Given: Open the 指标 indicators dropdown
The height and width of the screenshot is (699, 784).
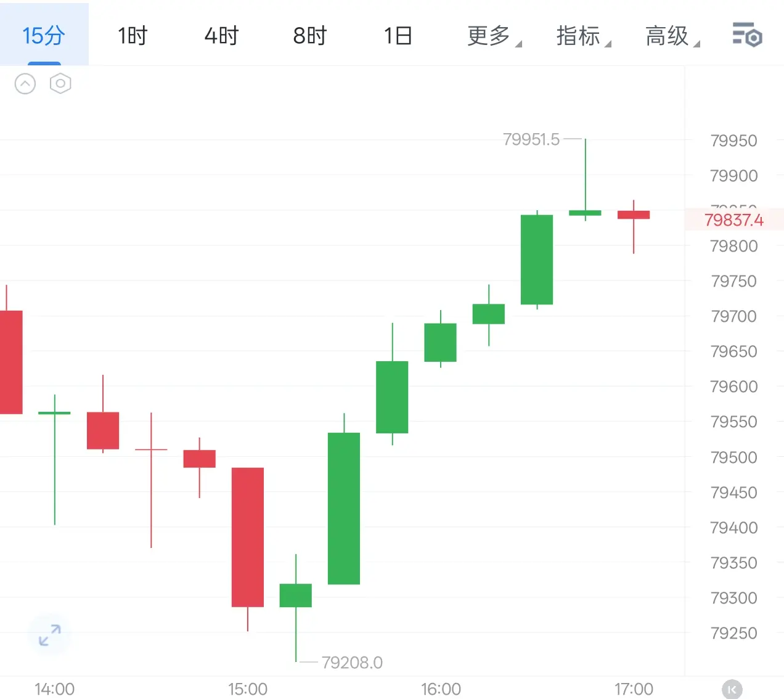Looking at the screenshot, I should 583,36.
